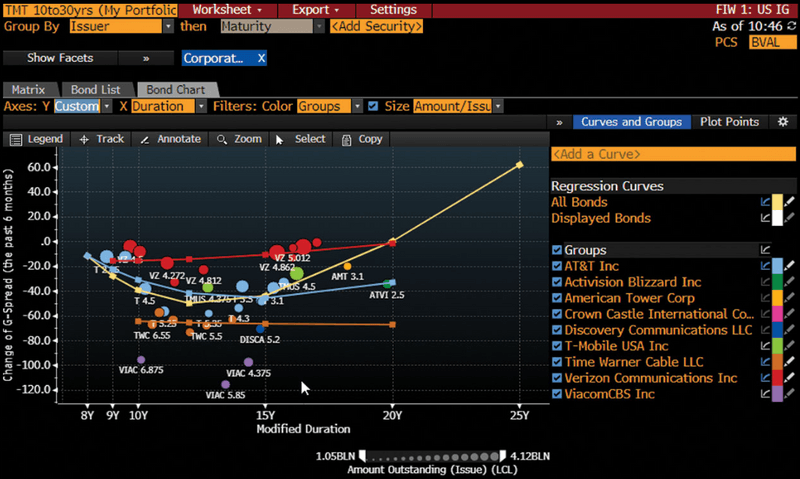Click the Verizon Communications red color swatch
800x479 pixels.
pos(778,378)
